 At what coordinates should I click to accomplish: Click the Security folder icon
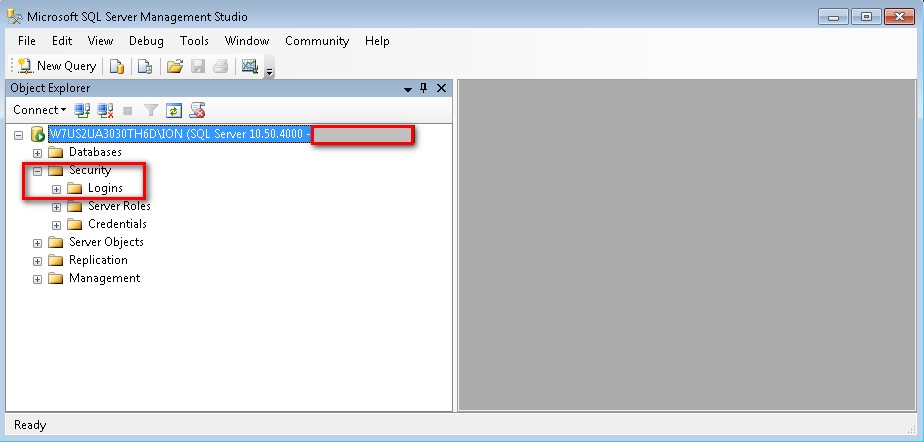coord(55,170)
